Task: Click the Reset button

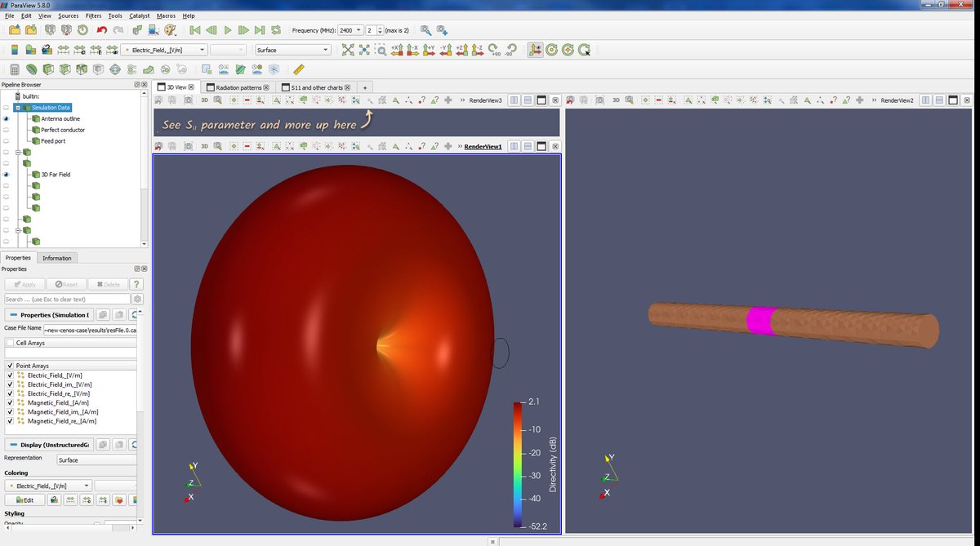Action: click(x=66, y=284)
